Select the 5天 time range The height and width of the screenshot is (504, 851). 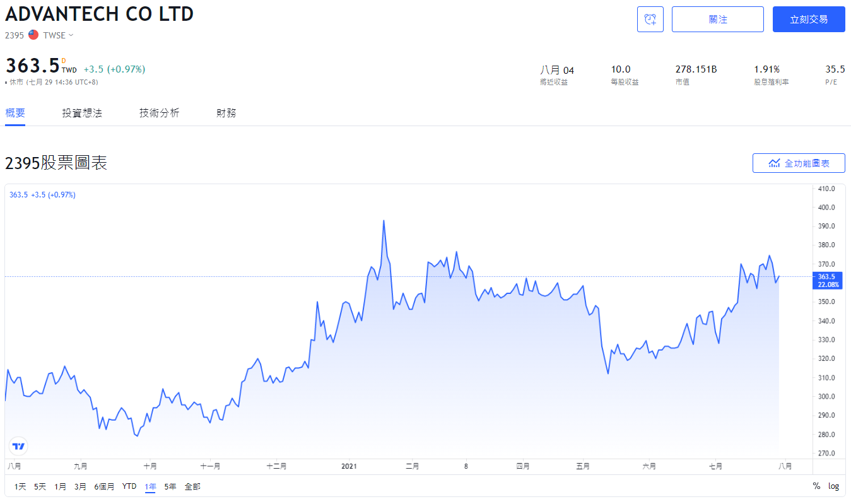click(40, 486)
